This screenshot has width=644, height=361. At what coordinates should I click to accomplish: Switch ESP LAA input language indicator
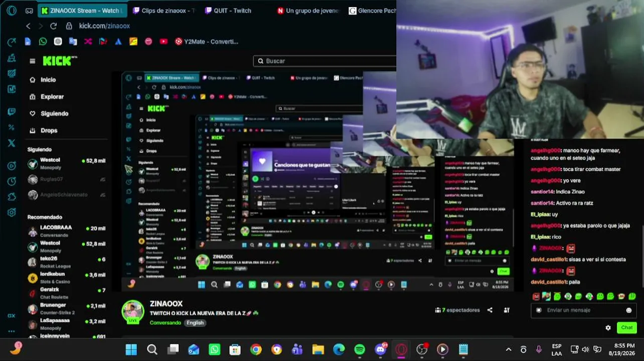(x=557, y=349)
